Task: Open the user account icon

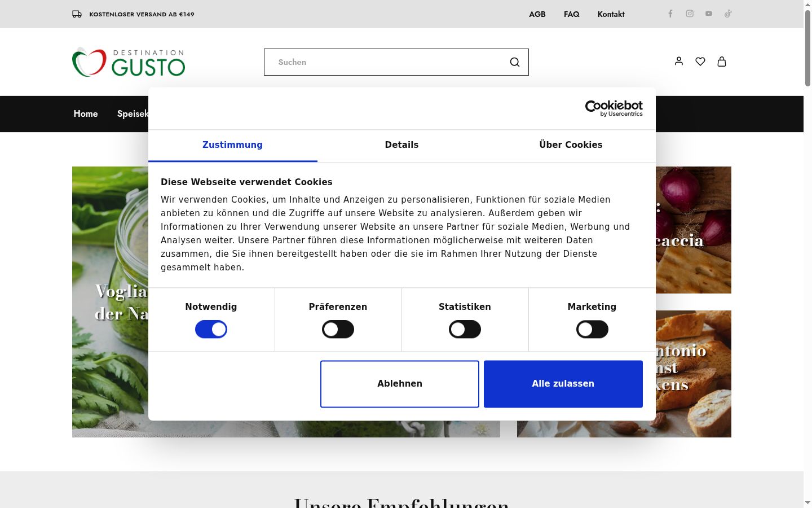Action: [679, 62]
